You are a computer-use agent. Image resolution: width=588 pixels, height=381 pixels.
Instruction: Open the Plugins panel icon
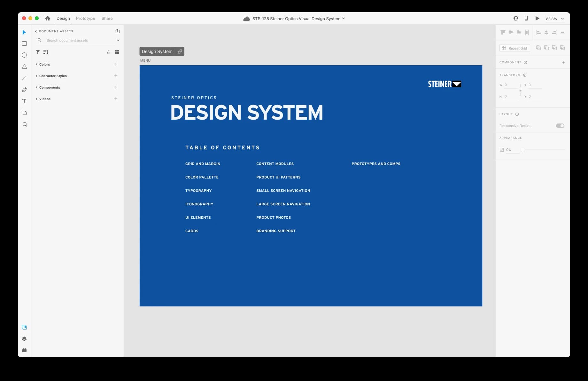pyautogui.click(x=24, y=350)
